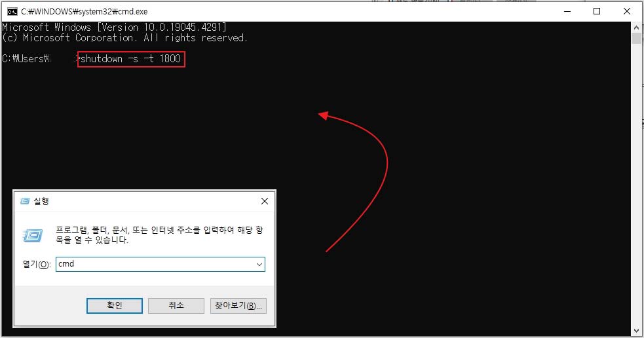The height and width of the screenshot is (338, 644).
Task: Click the Run dialog description text
Action: click(159, 235)
